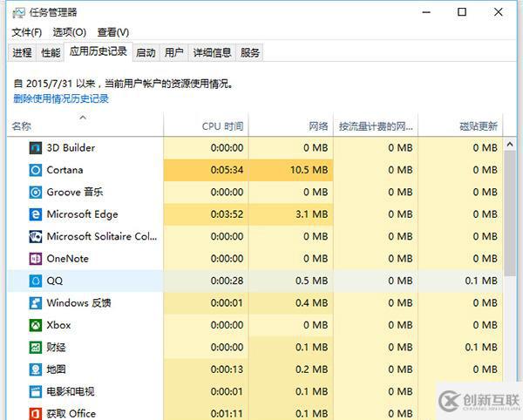Click the Task Manager title bar icon

(18, 13)
